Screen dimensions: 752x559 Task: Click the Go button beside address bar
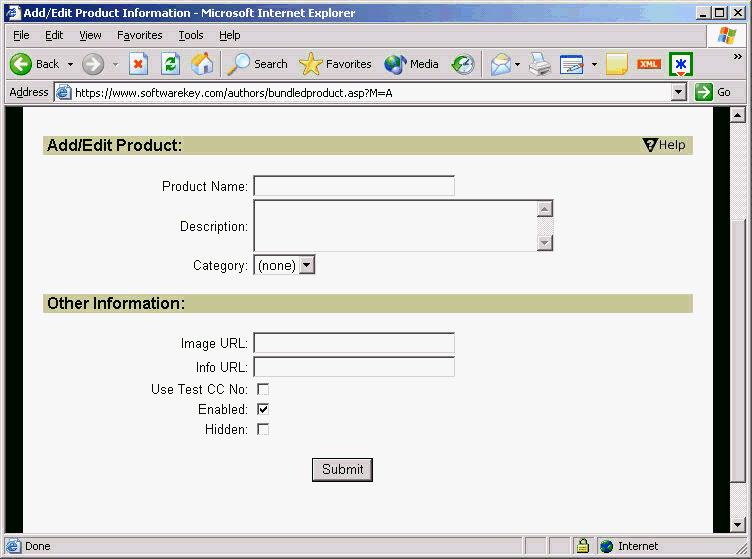pos(713,92)
